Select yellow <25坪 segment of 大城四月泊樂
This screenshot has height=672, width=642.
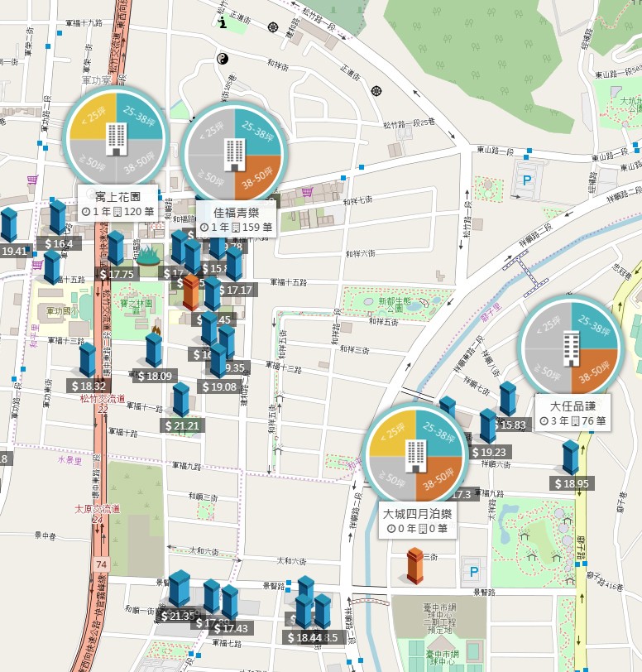tap(393, 434)
